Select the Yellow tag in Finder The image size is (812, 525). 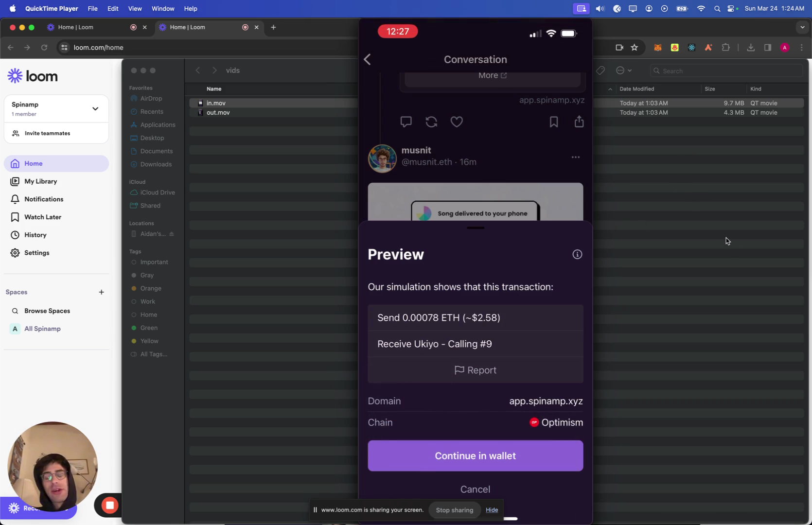click(149, 341)
